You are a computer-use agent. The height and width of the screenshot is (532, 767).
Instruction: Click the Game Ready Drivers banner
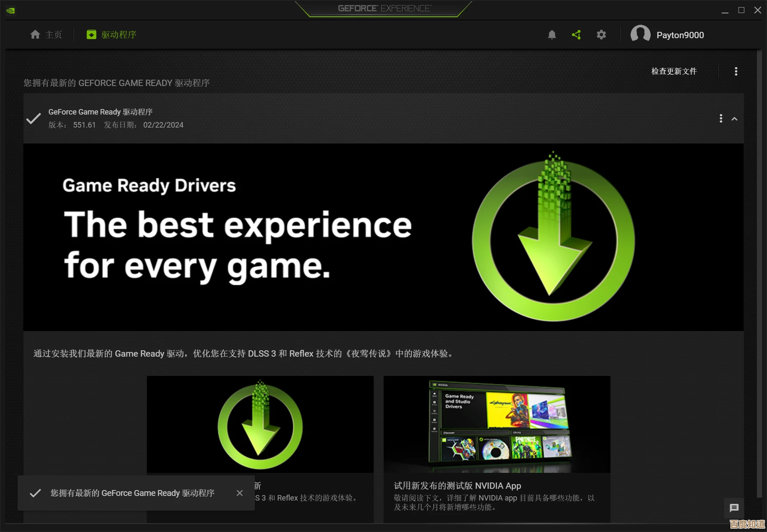click(383, 237)
